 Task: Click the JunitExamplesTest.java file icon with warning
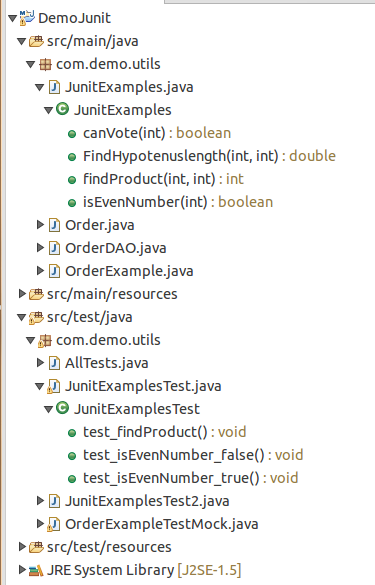click(x=54, y=387)
